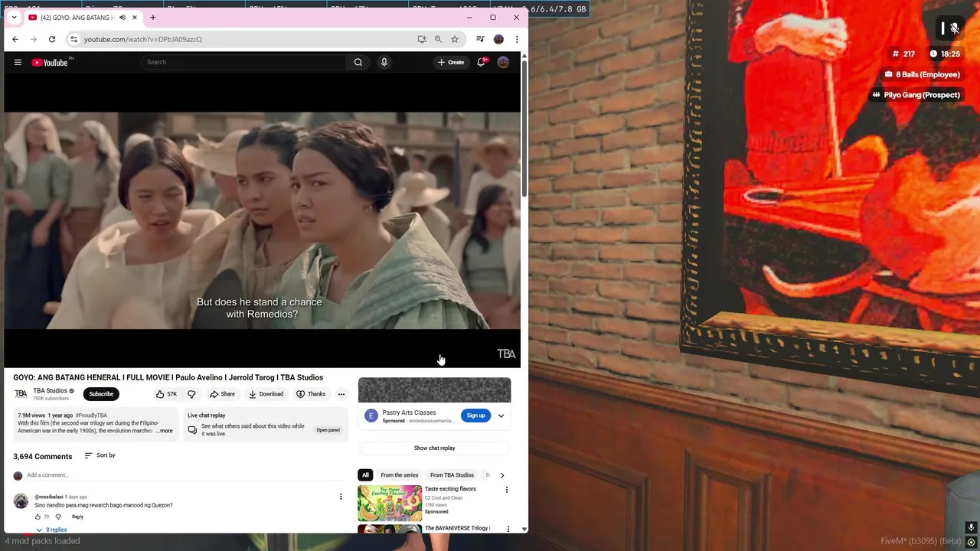Viewport: 980px width, 551px height.
Task: Open the YouTube notifications bell
Action: point(481,62)
